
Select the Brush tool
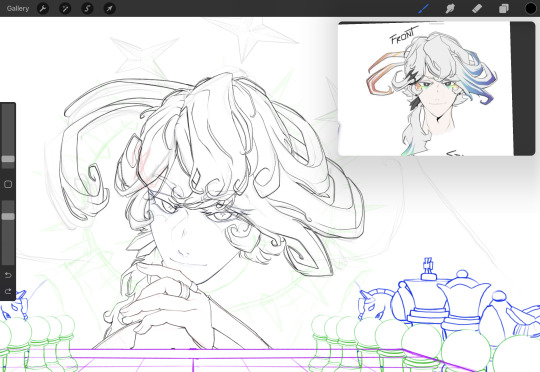(x=424, y=8)
